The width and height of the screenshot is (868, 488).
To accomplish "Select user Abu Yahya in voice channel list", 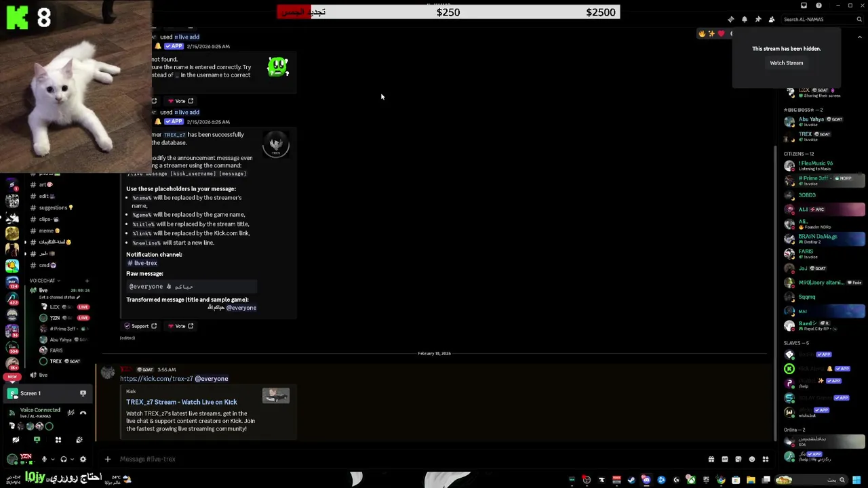I will 64,340.
